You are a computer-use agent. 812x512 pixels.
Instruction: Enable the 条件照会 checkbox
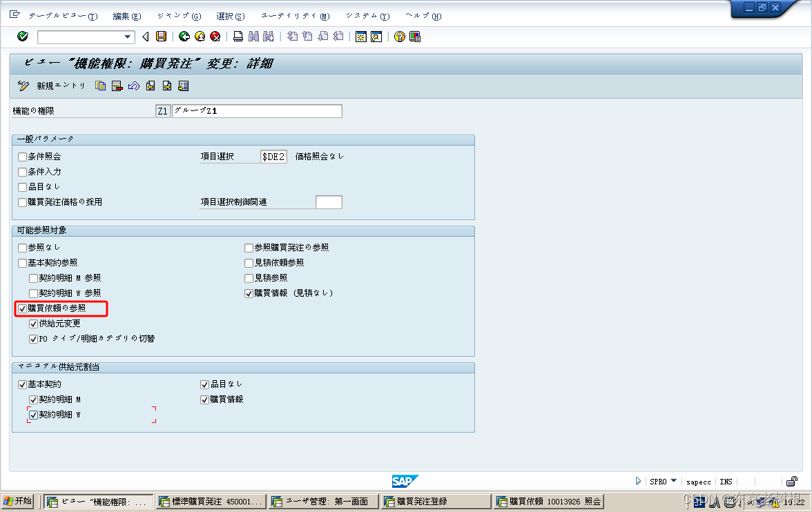click(22, 157)
